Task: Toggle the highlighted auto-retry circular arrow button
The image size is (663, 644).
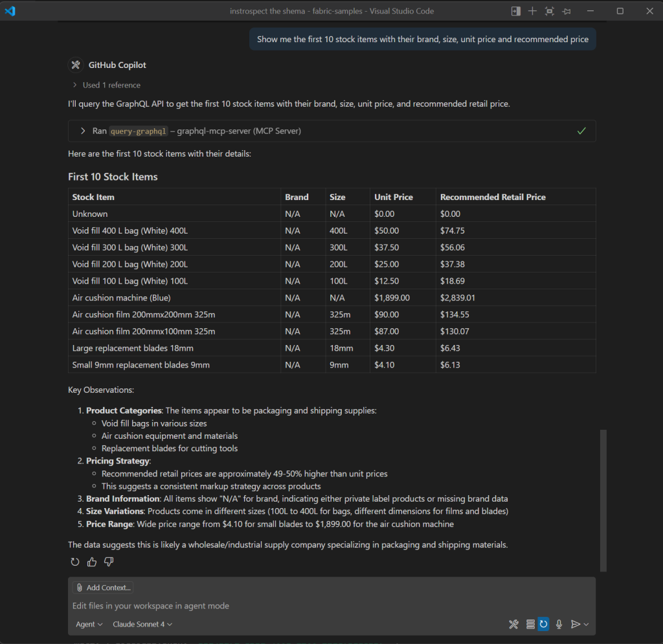Action: click(543, 624)
